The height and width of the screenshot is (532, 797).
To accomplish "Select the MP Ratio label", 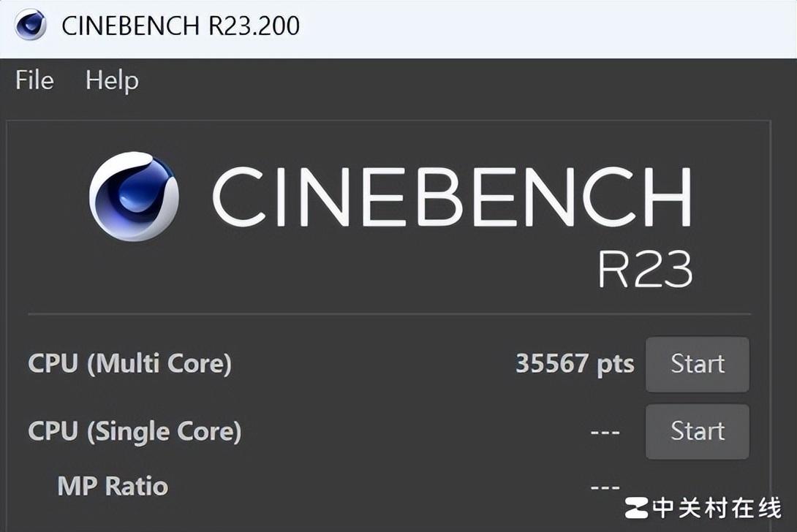I will (x=113, y=486).
